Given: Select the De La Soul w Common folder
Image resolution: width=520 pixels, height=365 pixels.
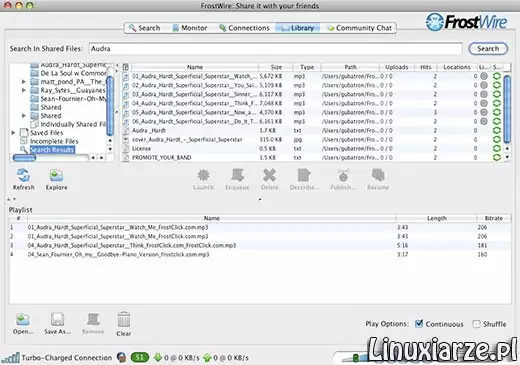Looking at the screenshot, I should click(x=73, y=73).
